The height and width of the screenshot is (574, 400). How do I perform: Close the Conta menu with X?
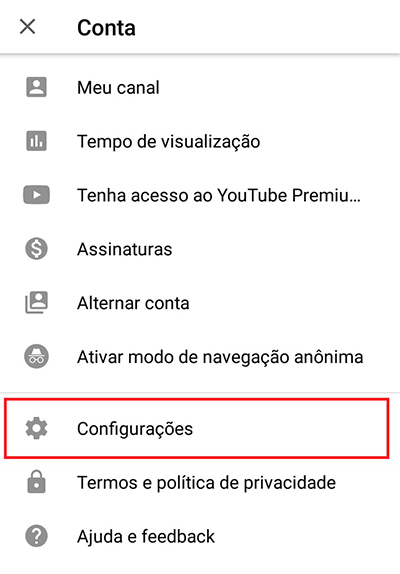27,27
